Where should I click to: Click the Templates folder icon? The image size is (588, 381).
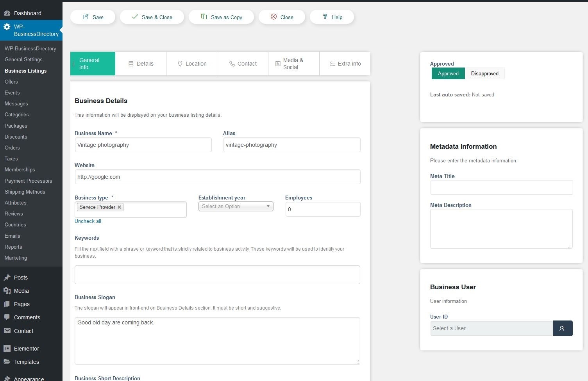[x=7, y=362]
